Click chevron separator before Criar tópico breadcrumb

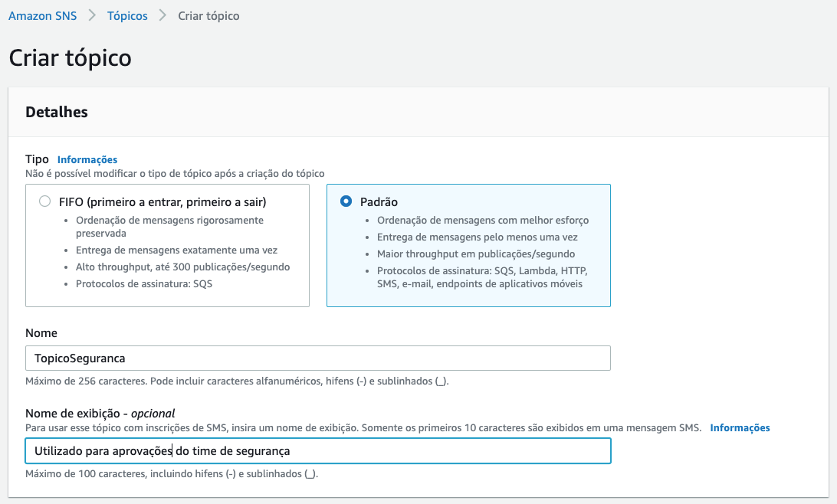pos(162,16)
